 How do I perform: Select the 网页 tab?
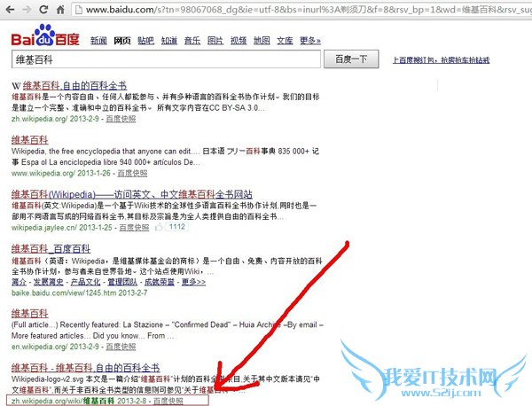point(122,41)
